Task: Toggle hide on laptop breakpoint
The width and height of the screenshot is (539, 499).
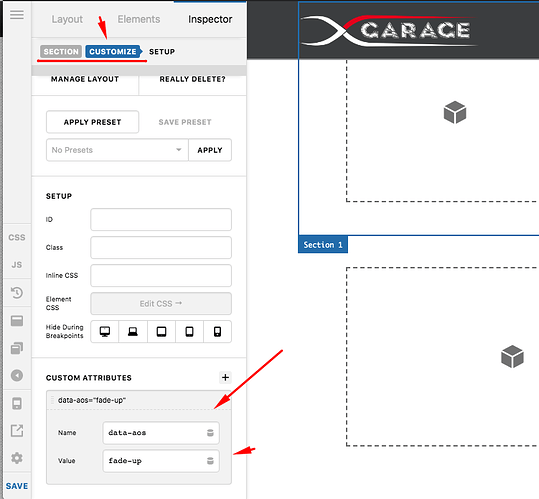Action: pos(133,332)
